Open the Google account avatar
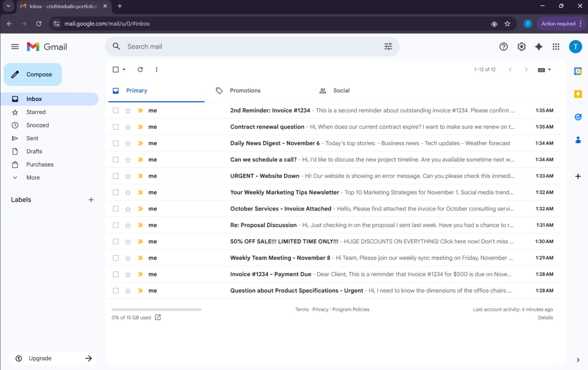588x370 pixels. [x=576, y=47]
